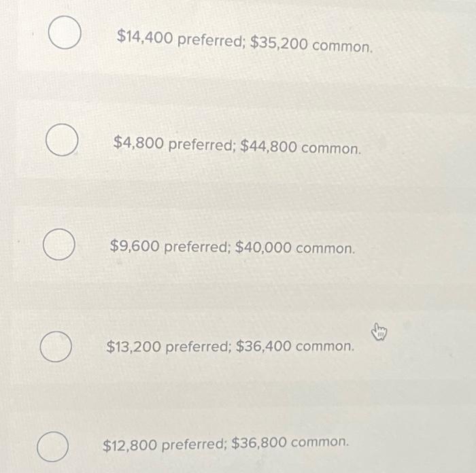This screenshot has height=473, width=476.
Task: Click the $36,800 common amount
Action: pos(290,442)
